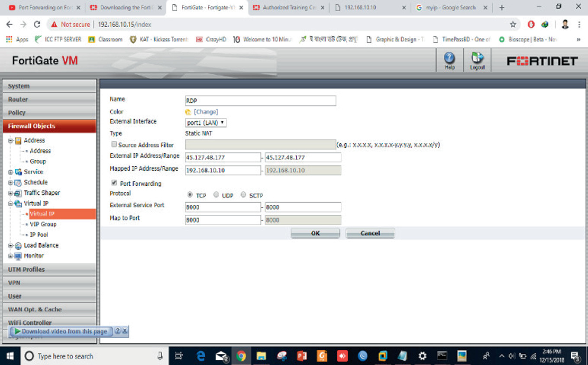Select the TCP protocol radio button
This screenshot has height=365, width=588.
190,195
